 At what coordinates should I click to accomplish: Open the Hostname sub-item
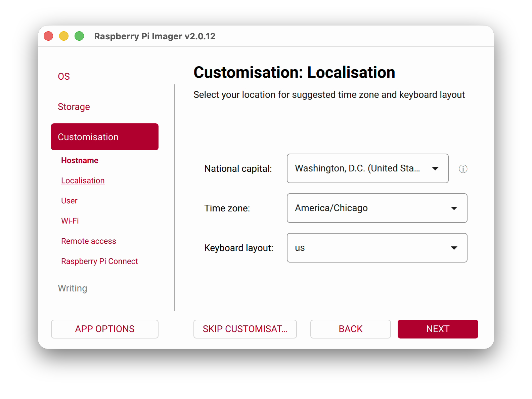(x=80, y=160)
